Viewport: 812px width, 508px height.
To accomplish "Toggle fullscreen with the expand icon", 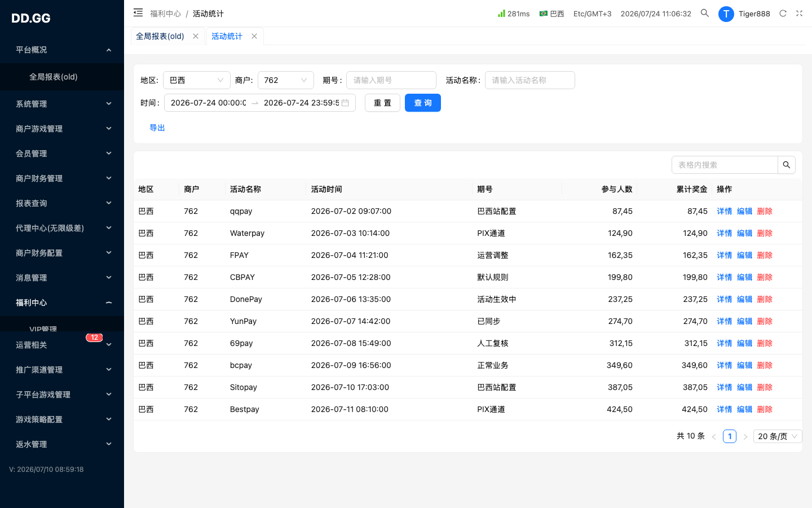I will click(799, 14).
